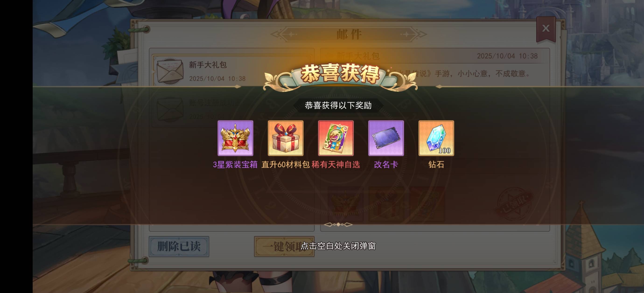Click the 邮件 window title header
This screenshot has height=293, width=644.
[x=349, y=34]
